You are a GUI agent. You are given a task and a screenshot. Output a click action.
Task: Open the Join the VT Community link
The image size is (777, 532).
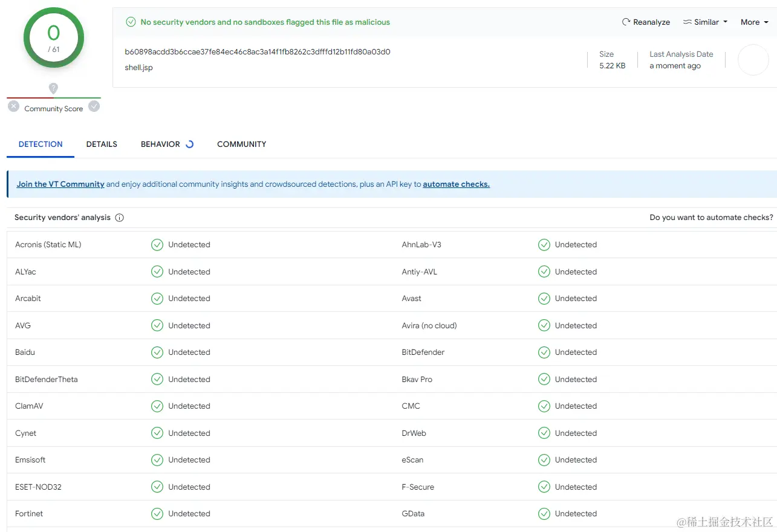60,184
